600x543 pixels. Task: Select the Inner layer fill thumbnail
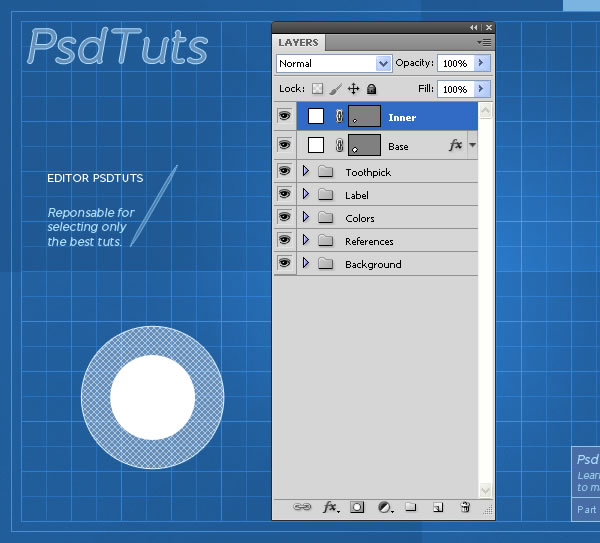click(316, 116)
